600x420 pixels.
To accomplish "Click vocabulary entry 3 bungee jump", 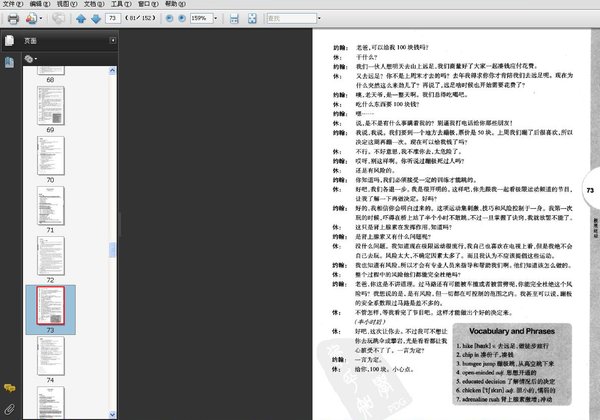I will pos(504,364).
